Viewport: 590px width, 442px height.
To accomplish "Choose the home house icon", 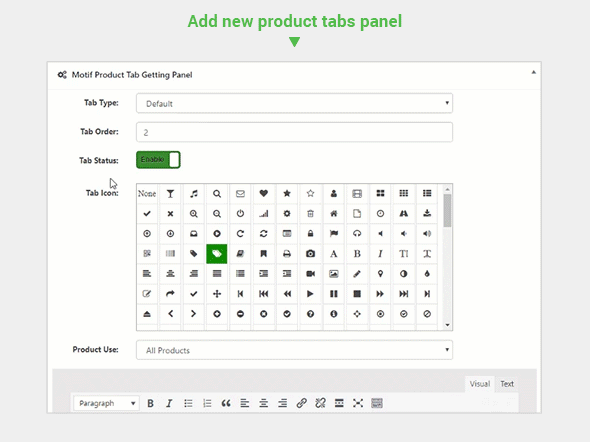I will point(333,214).
